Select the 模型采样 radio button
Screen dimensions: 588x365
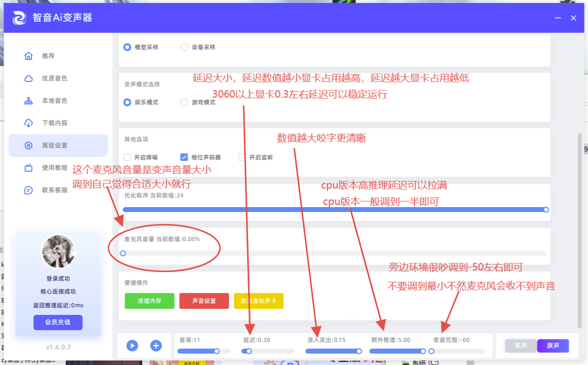[x=127, y=47]
